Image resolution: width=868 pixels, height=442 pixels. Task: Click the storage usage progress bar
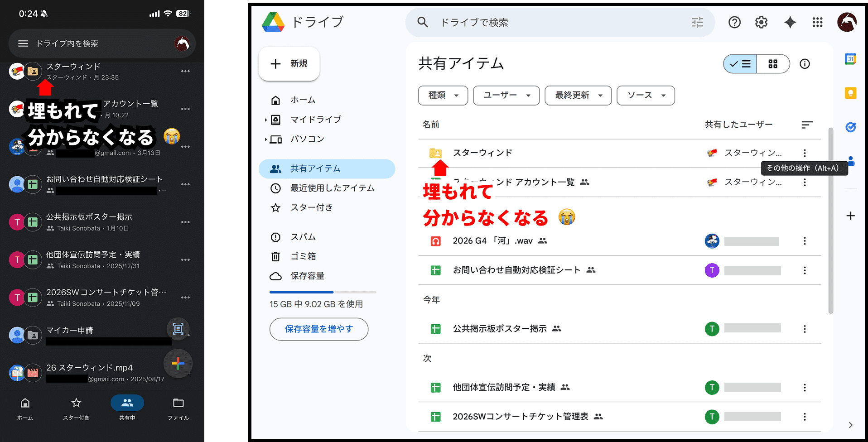tap(323, 292)
